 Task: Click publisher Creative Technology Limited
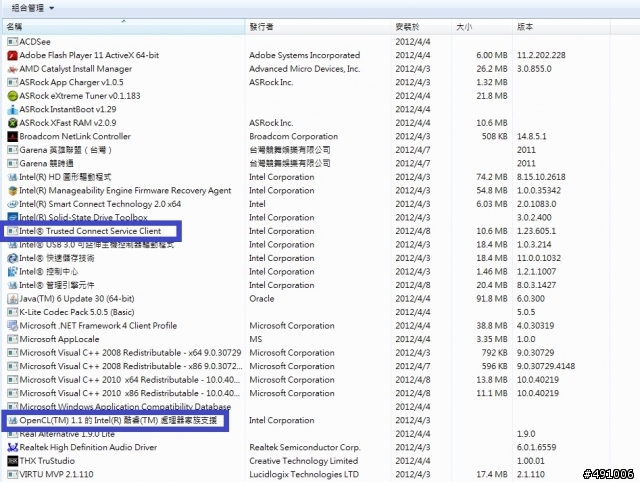coord(304,461)
